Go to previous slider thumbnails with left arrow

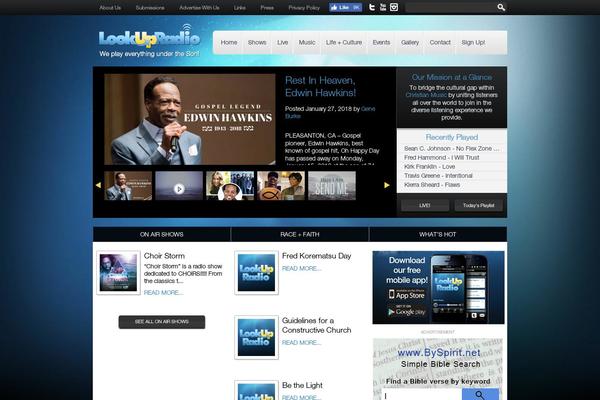point(98,185)
